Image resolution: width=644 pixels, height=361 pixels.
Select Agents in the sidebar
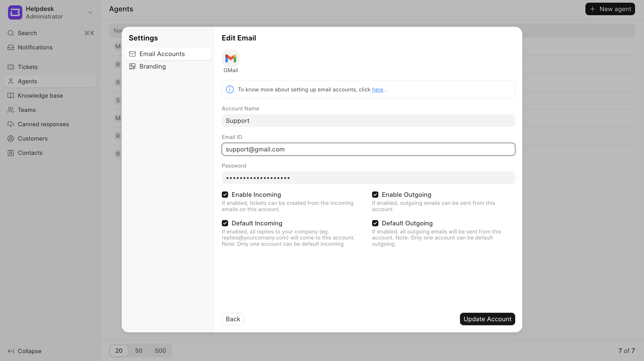point(50,81)
